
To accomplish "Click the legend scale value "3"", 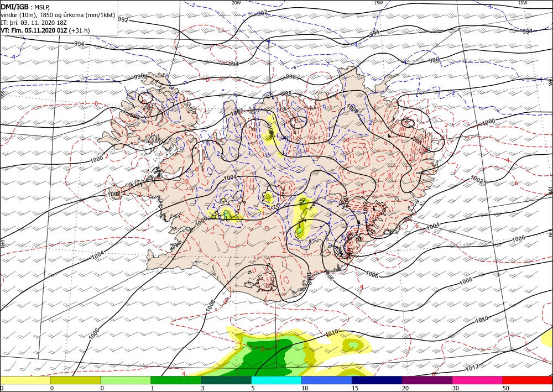I will point(203,388).
